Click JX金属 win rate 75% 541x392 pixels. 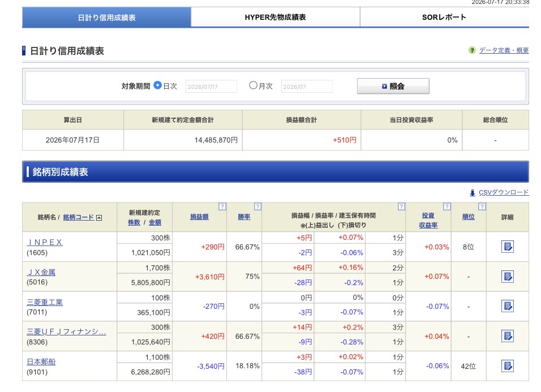click(x=252, y=277)
